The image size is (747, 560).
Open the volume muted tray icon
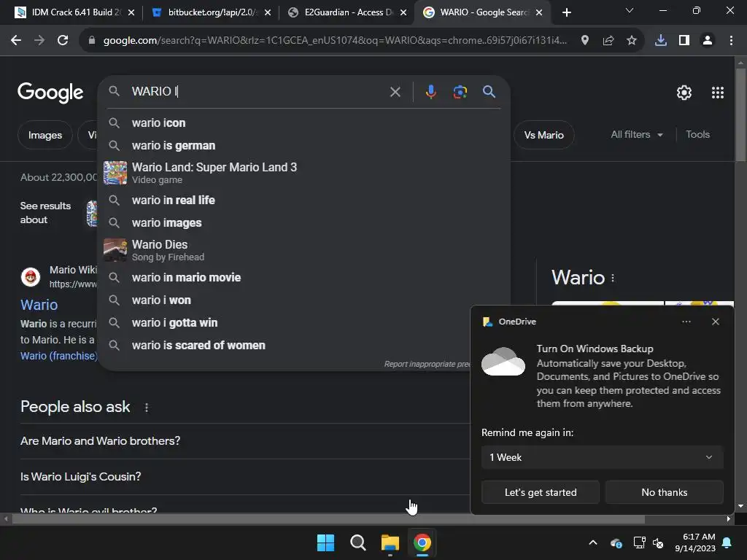tap(659, 542)
